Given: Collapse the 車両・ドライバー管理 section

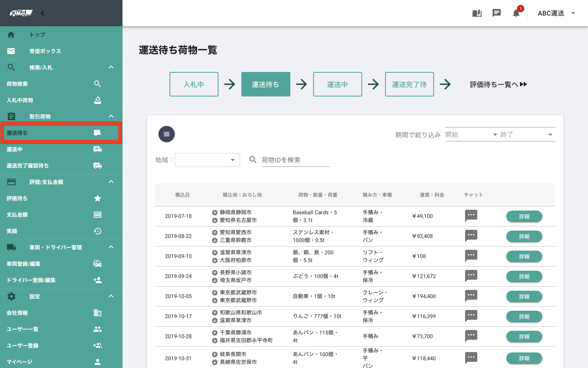Looking at the screenshot, I should [x=111, y=247].
